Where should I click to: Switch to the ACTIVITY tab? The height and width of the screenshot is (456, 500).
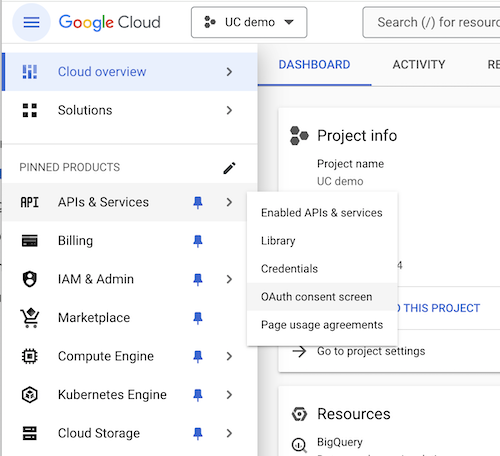[x=419, y=65]
